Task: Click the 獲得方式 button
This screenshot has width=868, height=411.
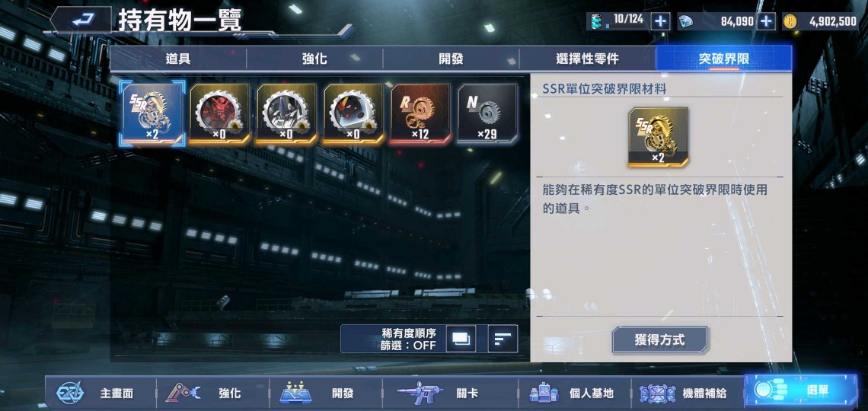Action: [x=659, y=339]
